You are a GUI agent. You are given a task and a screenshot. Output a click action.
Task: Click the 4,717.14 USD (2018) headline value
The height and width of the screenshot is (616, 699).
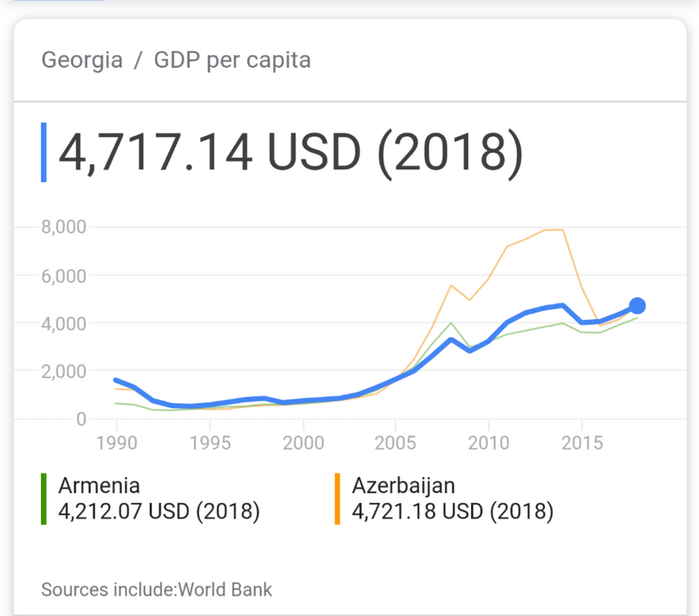pyautogui.click(x=291, y=152)
